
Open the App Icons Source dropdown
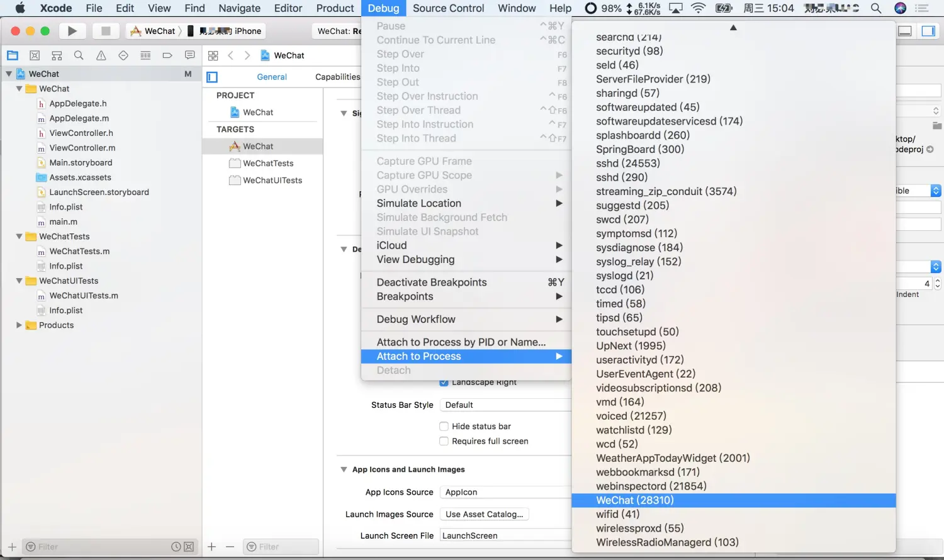[505, 492]
